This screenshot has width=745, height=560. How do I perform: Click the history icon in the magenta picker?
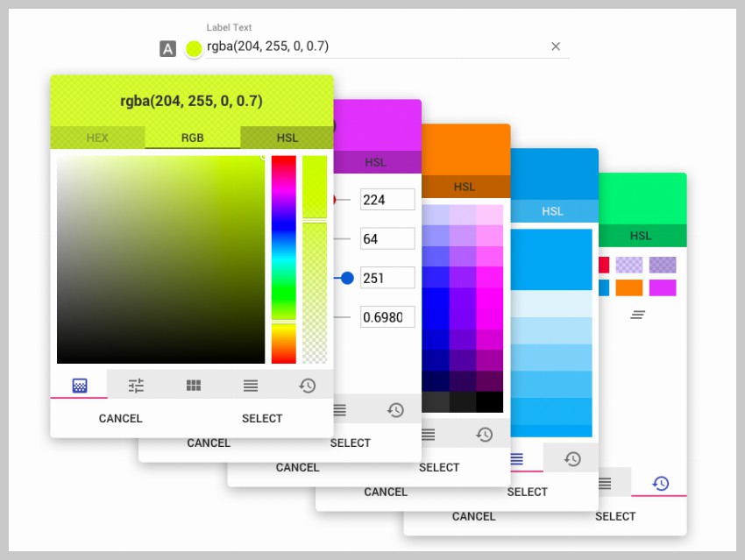[395, 409]
